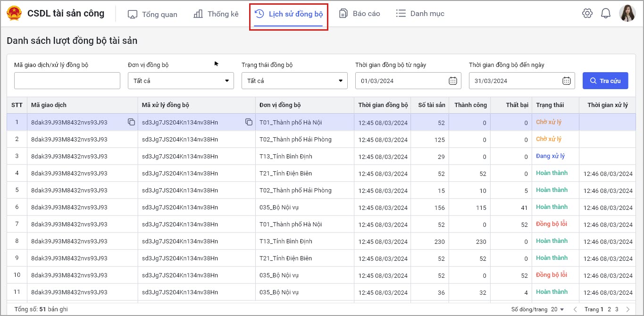The width and height of the screenshot is (644, 316).
Task: Open calendar for sync start date
Action: [452, 81]
